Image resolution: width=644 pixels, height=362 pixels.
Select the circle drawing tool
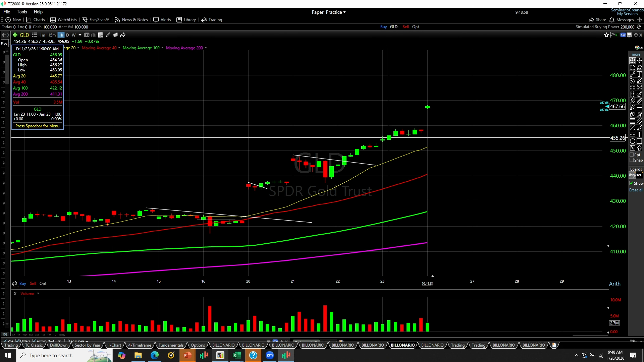(x=633, y=141)
